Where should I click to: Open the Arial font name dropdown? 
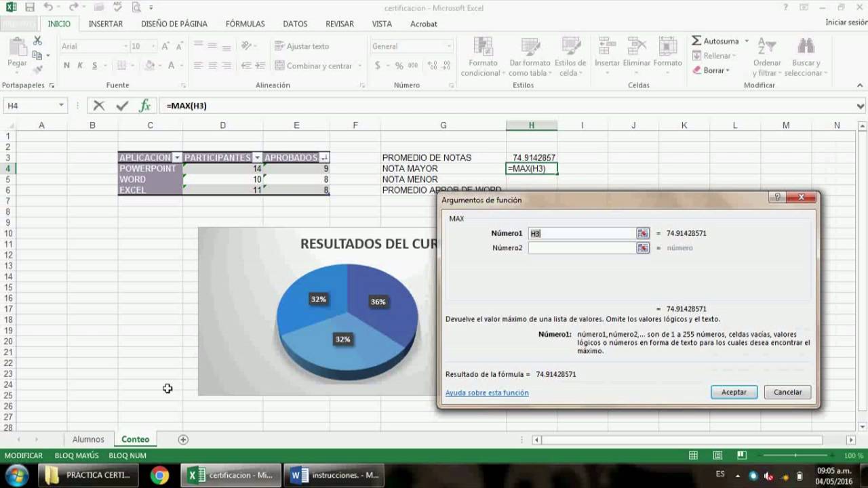[x=125, y=46]
